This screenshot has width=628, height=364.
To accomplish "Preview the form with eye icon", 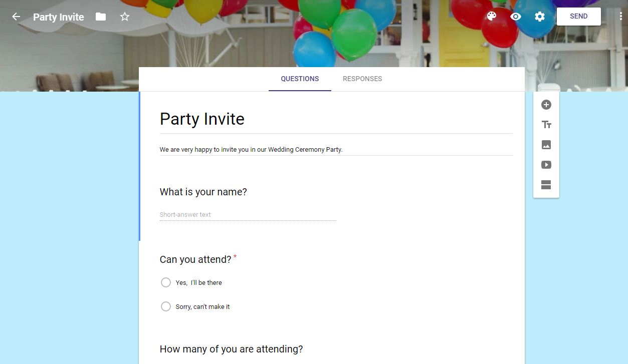I will (x=516, y=17).
